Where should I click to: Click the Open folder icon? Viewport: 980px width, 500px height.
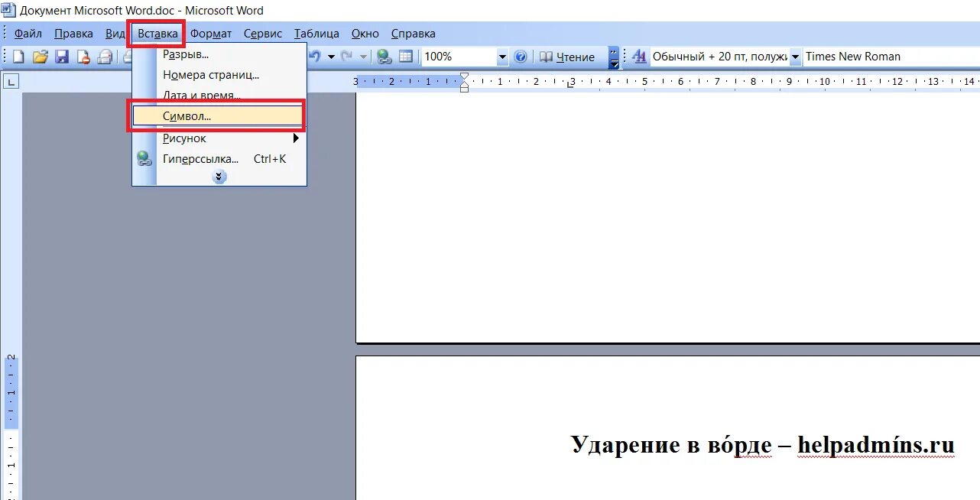click(41, 57)
